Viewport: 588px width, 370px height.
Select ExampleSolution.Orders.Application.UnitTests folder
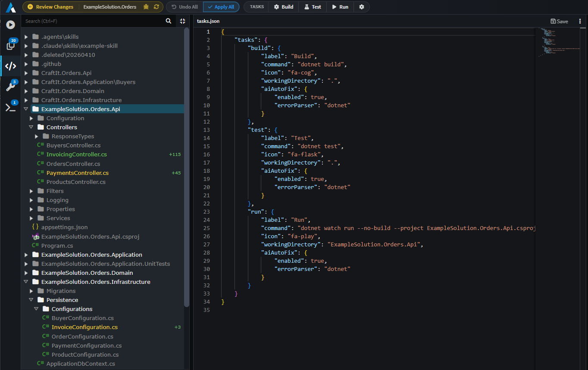click(x=106, y=264)
